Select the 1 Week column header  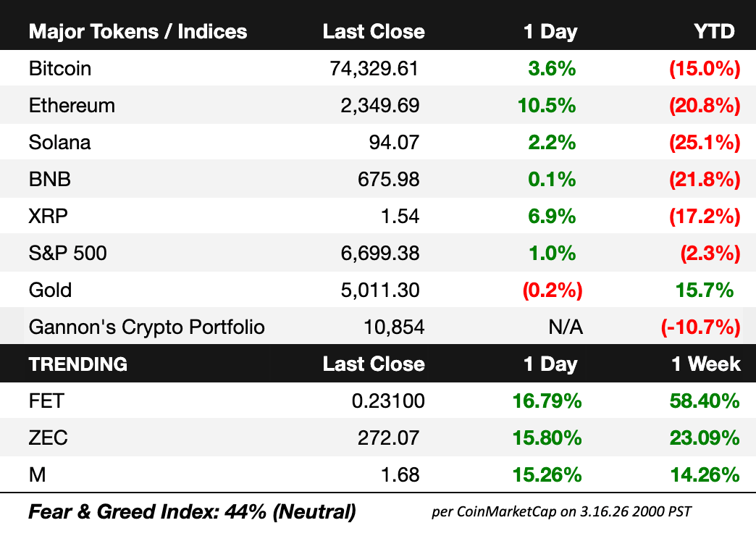706,364
